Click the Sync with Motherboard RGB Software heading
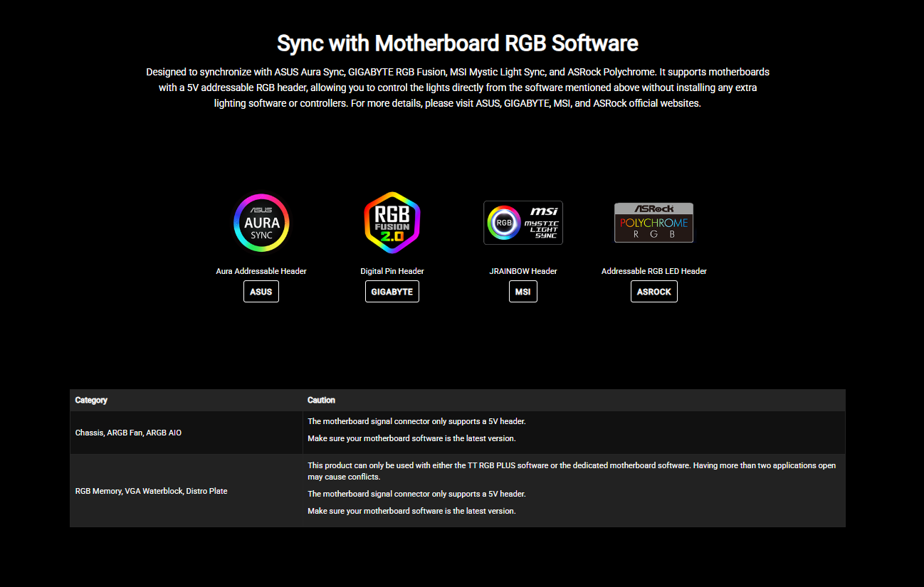The image size is (924, 587). [x=457, y=43]
